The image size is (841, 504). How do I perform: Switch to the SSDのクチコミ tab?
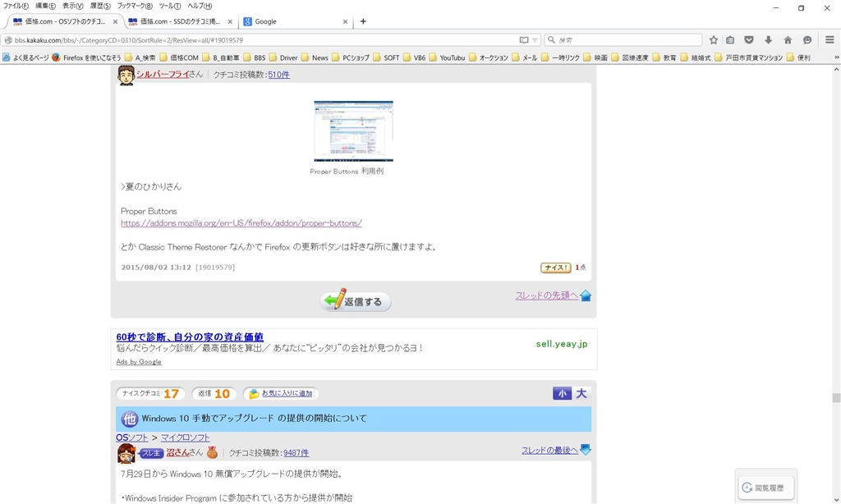click(x=180, y=21)
